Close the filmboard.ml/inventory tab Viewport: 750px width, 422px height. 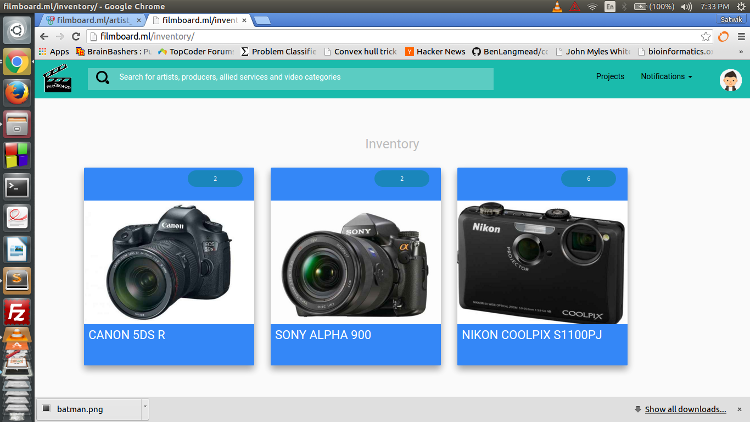pyautogui.click(x=244, y=20)
